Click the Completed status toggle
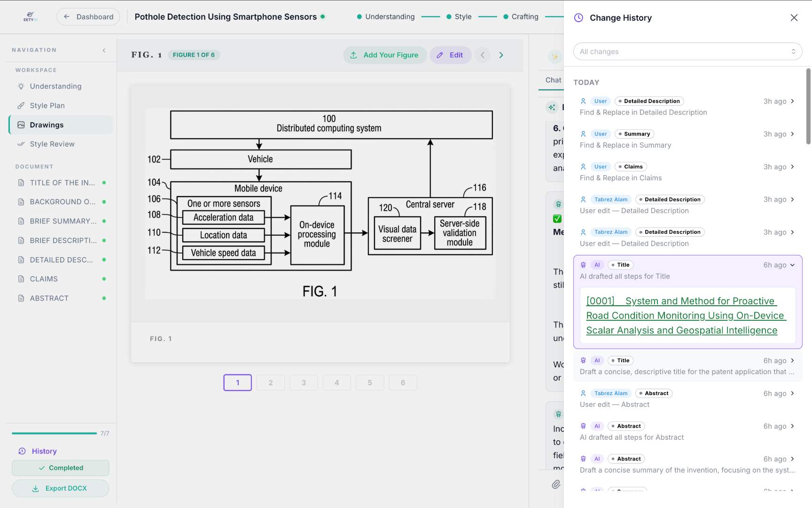The width and height of the screenshot is (812, 508). click(x=61, y=468)
